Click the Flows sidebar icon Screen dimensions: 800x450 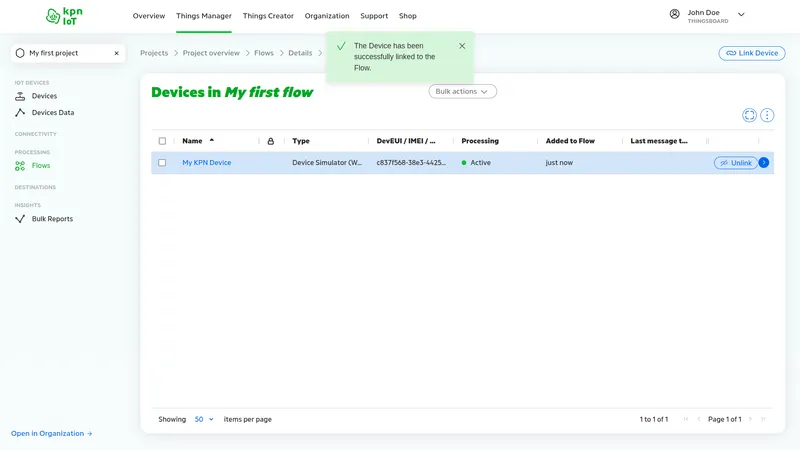pos(20,166)
